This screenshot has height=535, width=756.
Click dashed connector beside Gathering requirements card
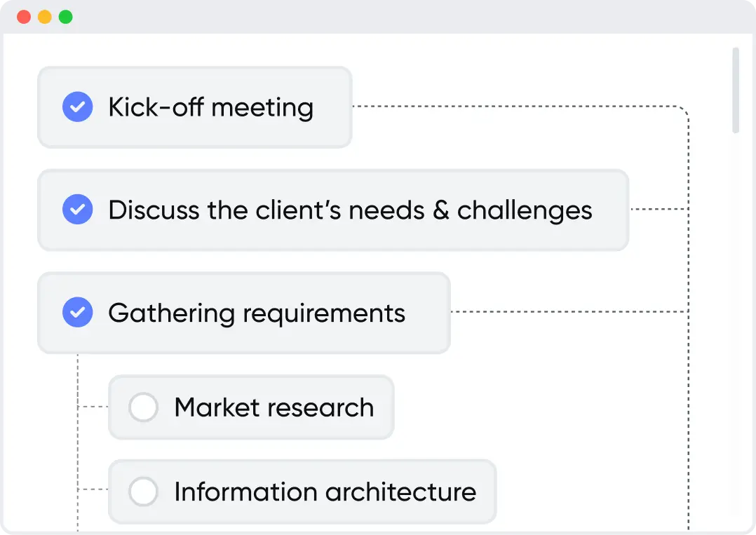pos(569,312)
